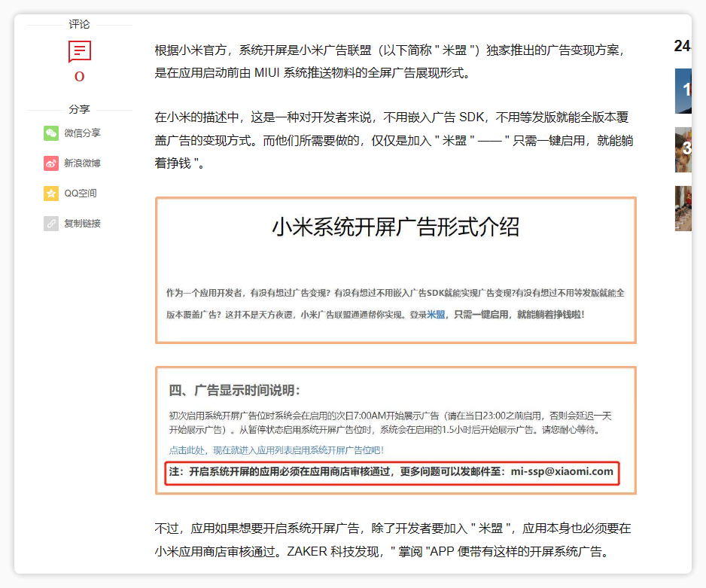Click the paragraph starting 在小米的描述中
The width and height of the screenshot is (706, 588).
click(x=394, y=141)
